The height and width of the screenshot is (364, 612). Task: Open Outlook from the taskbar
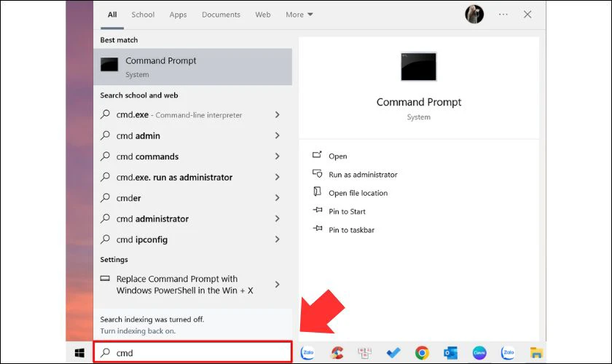pyautogui.click(x=450, y=353)
